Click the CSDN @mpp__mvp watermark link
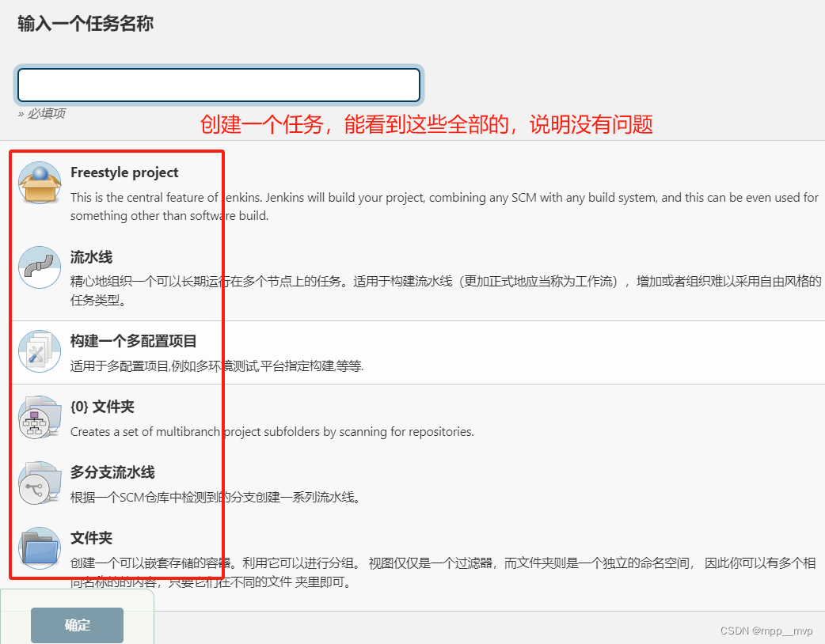 (x=764, y=631)
